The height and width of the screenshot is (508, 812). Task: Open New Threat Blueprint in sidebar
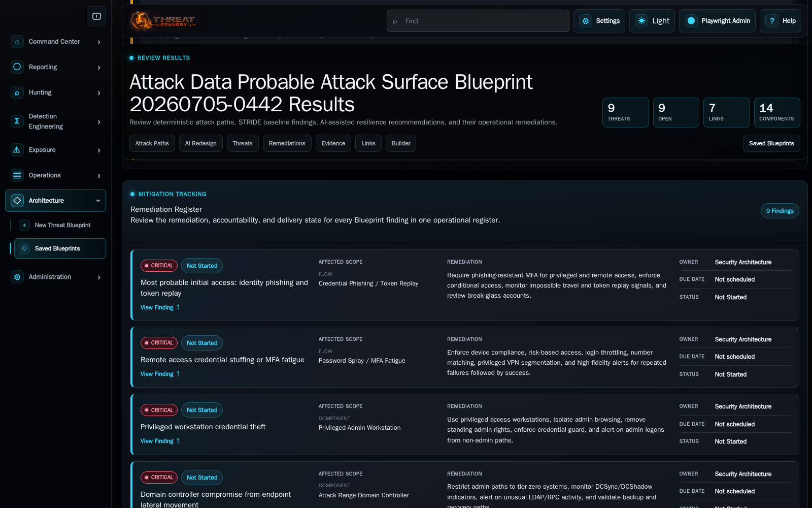[x=60, y=225]
